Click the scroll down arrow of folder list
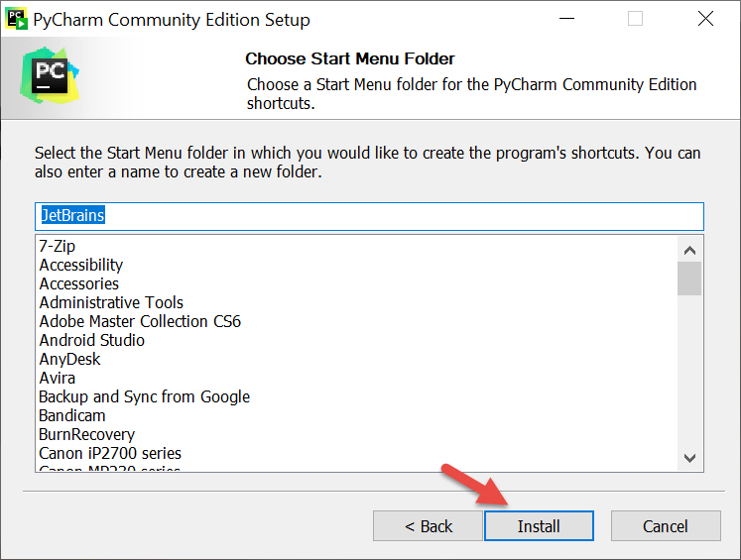 click(689, 458)
